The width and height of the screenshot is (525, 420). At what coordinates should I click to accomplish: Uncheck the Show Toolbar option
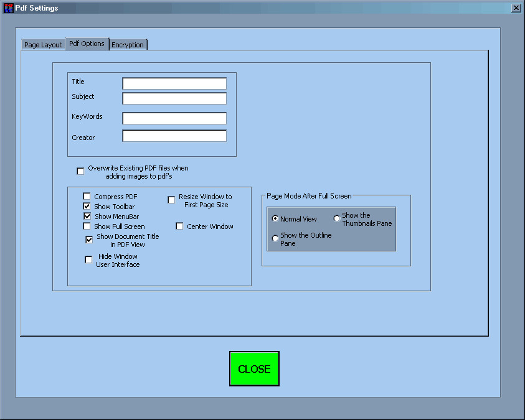[x=87, y=206]
